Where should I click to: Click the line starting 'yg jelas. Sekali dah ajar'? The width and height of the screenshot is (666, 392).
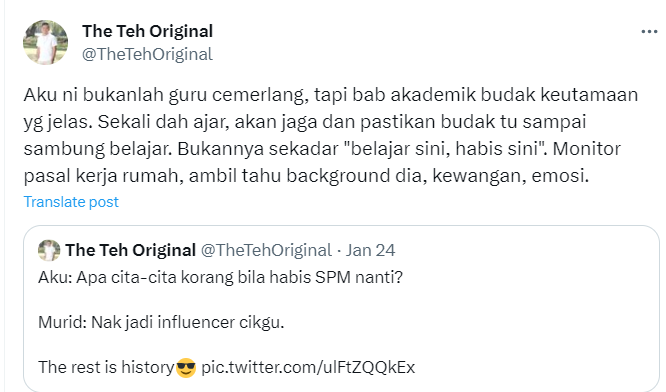[x=305, y=122]
